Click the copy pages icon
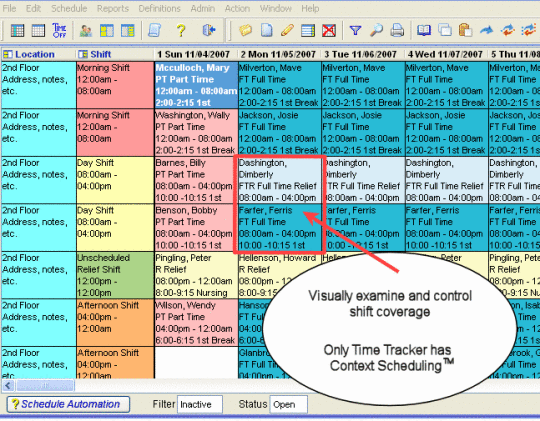 point(445,30)
